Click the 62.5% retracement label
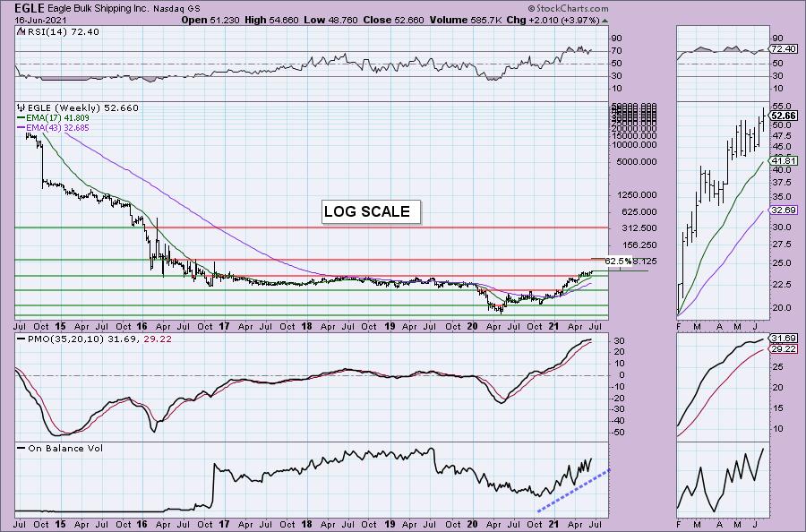 pos(617,262)
